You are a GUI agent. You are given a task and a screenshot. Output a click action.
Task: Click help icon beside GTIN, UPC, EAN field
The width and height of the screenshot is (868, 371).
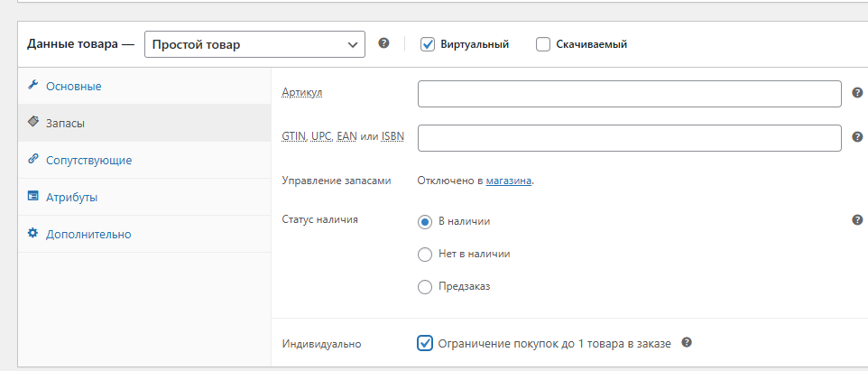(x=858, y=137)
